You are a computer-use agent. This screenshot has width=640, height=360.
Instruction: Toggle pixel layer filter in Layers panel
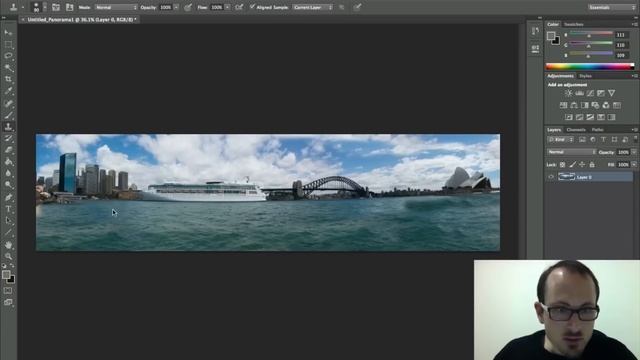[582, 140]
